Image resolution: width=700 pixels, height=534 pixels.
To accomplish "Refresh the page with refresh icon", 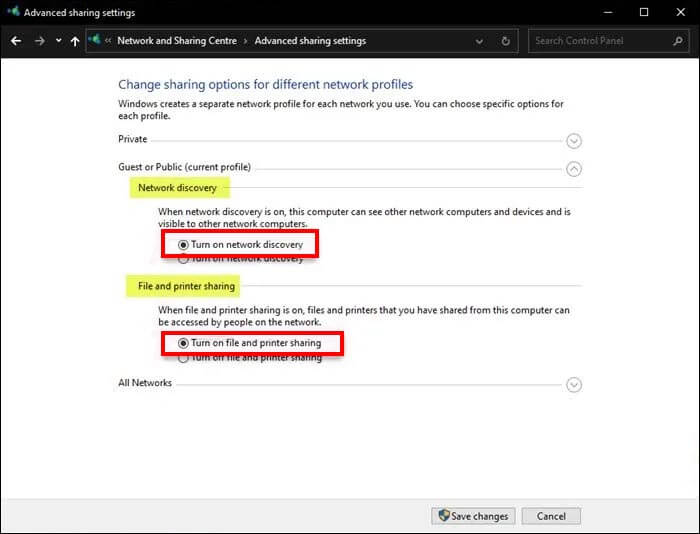I will click(505, 41).
